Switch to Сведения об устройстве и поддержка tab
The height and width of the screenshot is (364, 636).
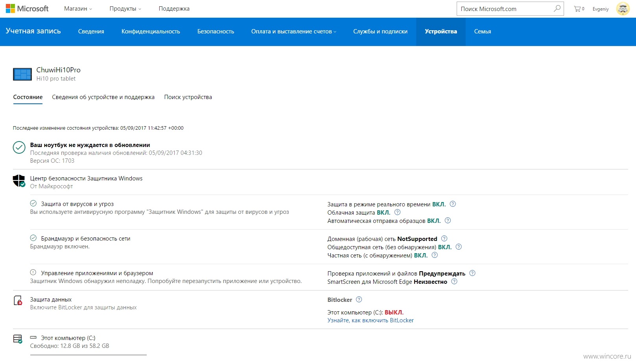tap(103, 97)
